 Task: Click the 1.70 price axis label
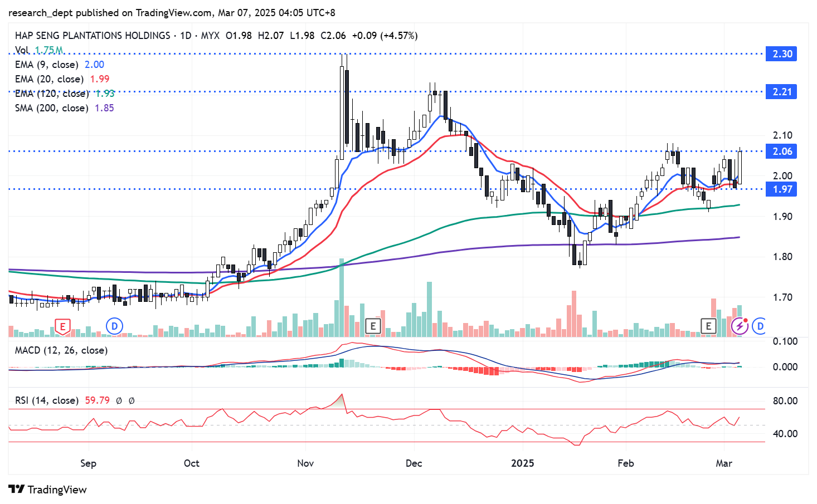pos(782,297)
